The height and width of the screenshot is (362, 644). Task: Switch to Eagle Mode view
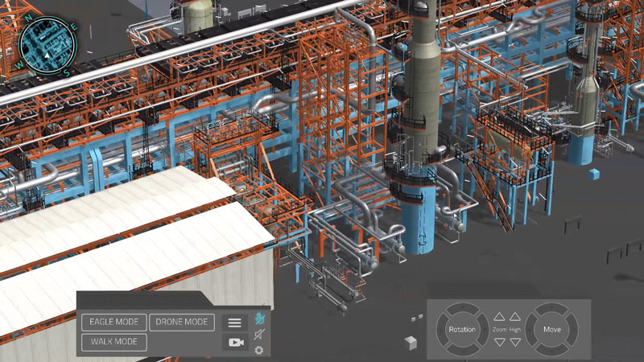pos(114,323)
